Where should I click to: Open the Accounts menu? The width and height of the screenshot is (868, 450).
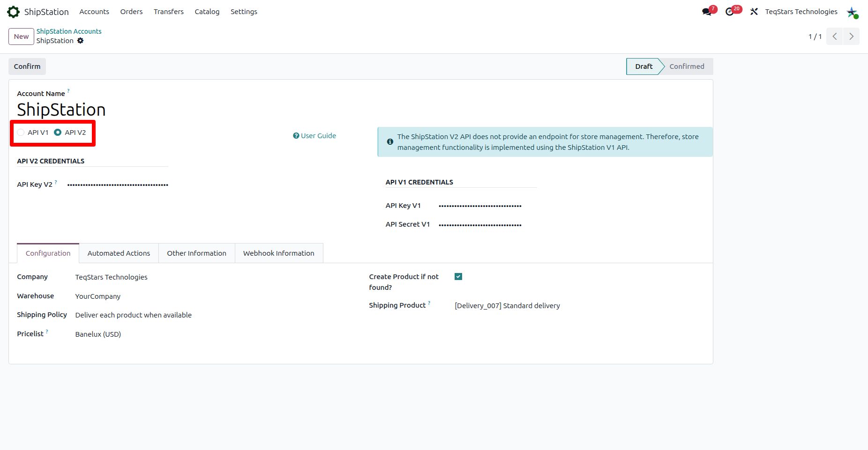(94, 12)
